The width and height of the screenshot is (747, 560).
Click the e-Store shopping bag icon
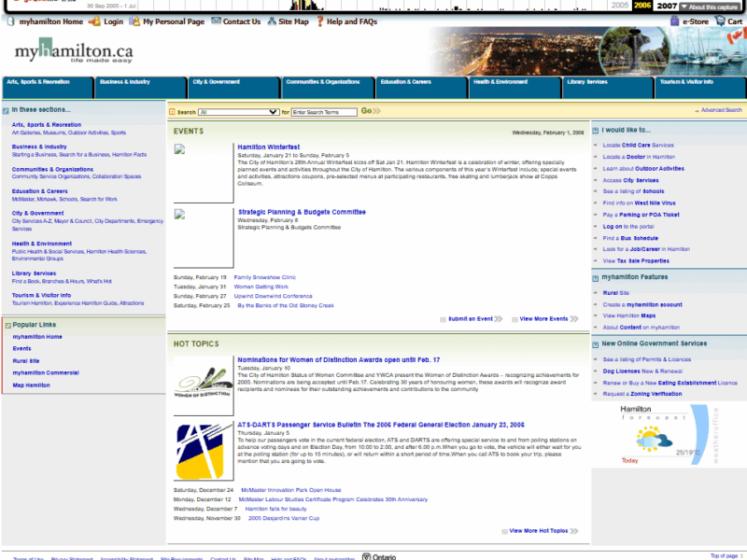click(674, 21)
